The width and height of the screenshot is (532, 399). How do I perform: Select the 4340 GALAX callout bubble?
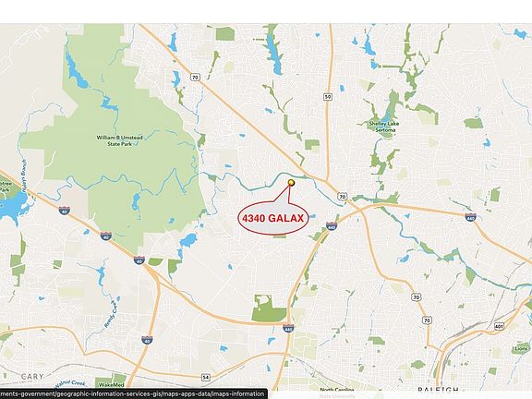click(x=273, y=218)
